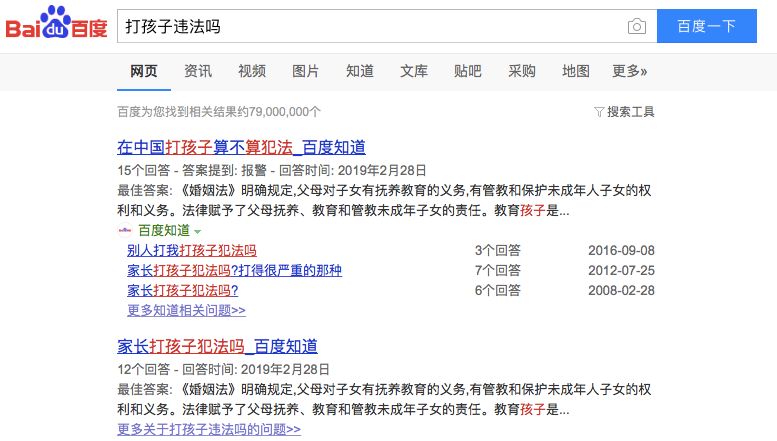The image size is (777, 441).
Task: Open second result 家长打孩子犯法吗_百度知道
Action: pyautogui.click(x=217, y=346)
